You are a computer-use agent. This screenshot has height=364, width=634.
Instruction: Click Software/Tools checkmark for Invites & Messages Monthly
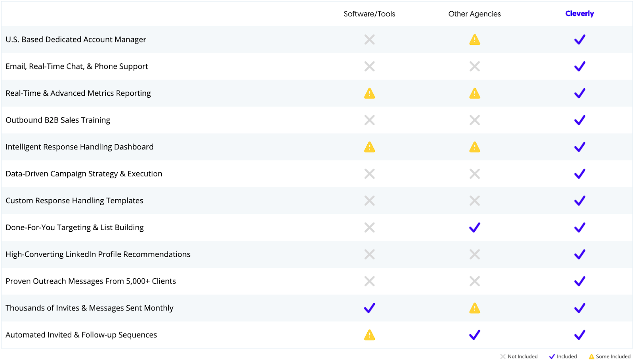tap(370, 308)
